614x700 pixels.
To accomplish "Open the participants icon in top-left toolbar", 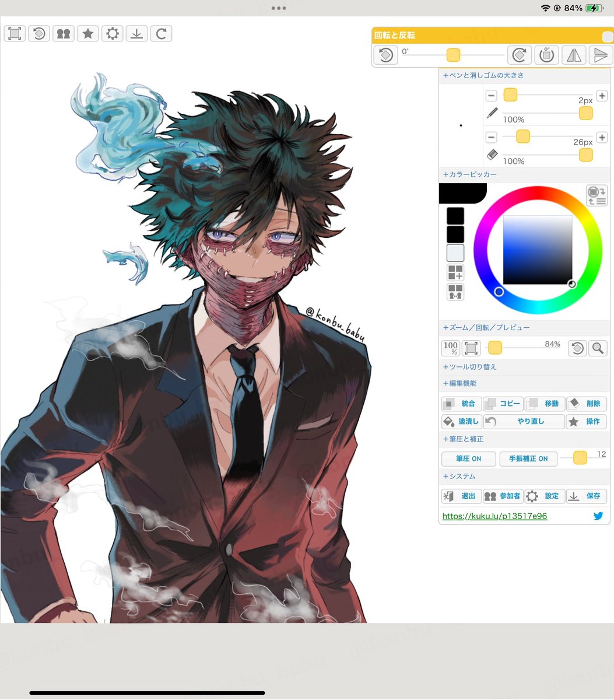I will (x=64, y=33).
